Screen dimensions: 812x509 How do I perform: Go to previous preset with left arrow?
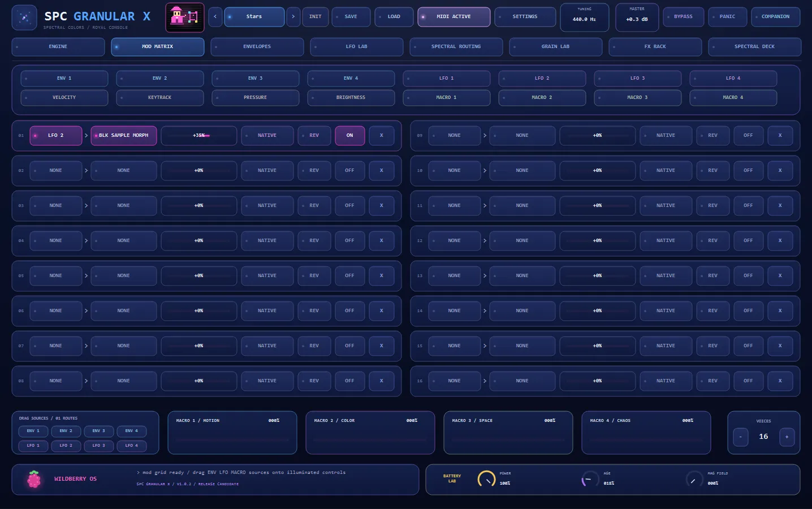click(x=215, y=17)
